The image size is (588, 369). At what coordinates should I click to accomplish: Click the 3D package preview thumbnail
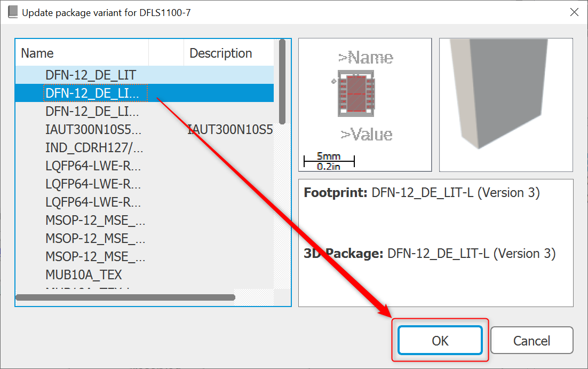506,104
